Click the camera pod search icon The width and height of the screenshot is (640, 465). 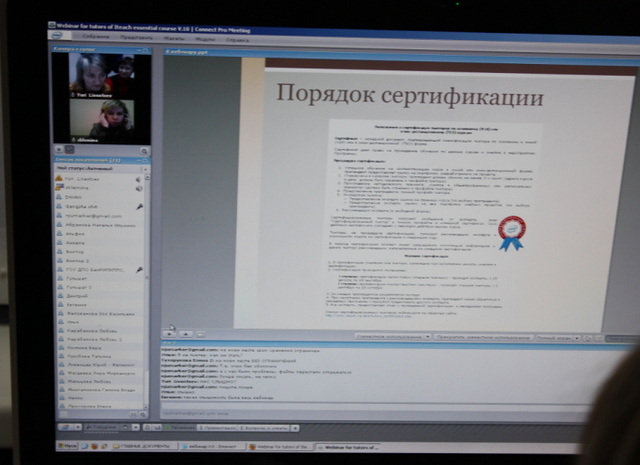tap(144, 151)
